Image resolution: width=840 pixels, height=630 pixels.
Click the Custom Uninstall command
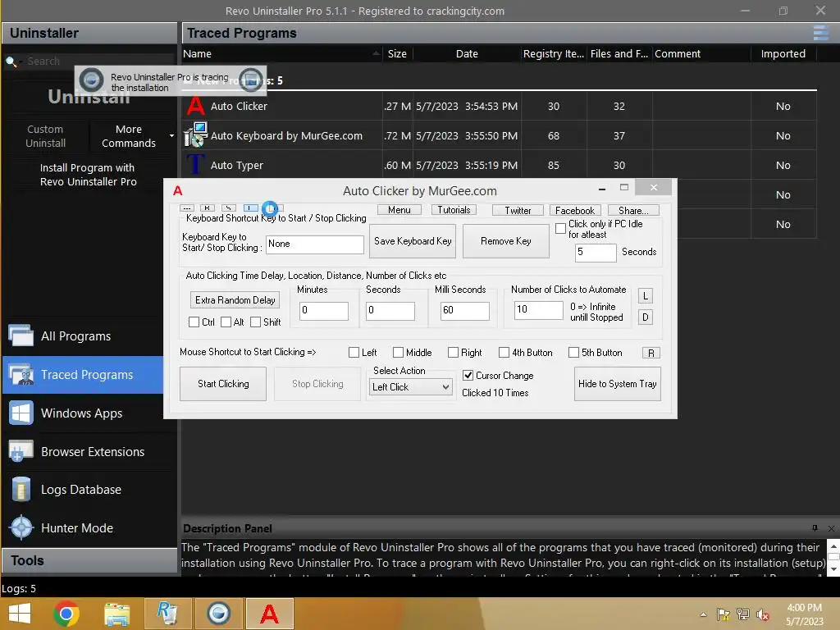point(46,136)
